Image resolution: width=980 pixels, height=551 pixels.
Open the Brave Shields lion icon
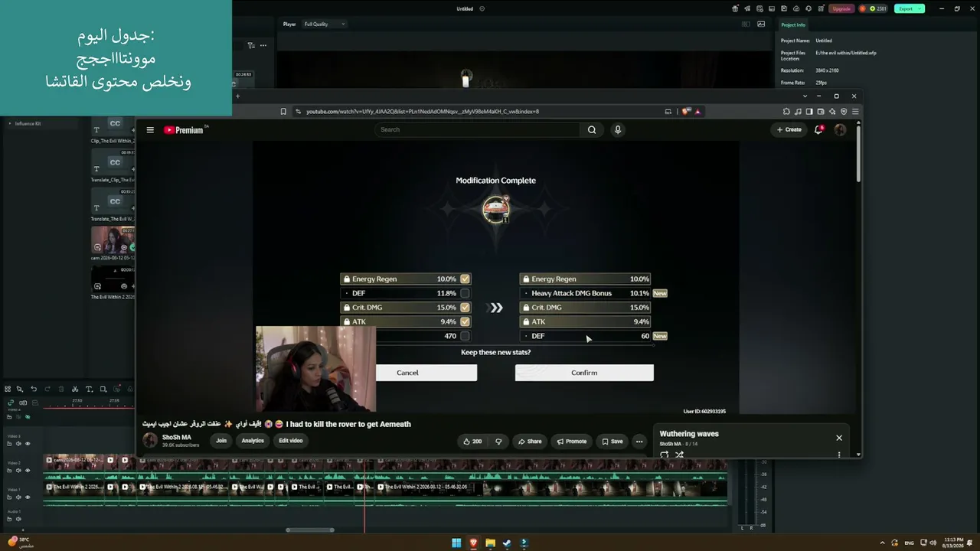(x=686, y=112)
